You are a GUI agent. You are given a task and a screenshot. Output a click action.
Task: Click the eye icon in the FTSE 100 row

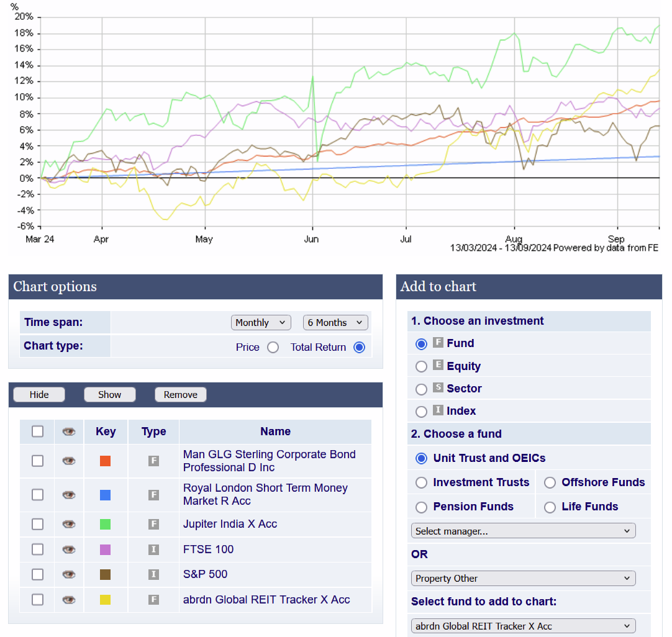[69, 549]
